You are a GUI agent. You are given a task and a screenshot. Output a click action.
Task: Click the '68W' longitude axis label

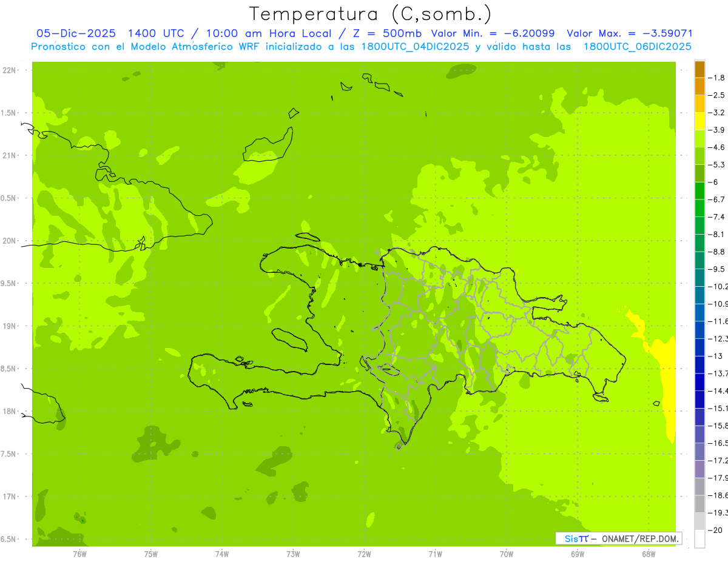649,554
